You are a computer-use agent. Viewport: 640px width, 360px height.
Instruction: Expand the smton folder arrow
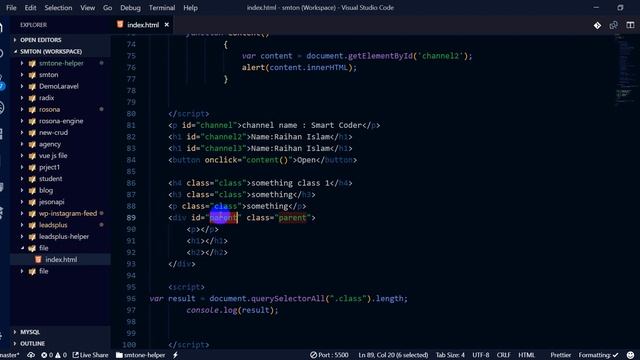coord(22,75)
